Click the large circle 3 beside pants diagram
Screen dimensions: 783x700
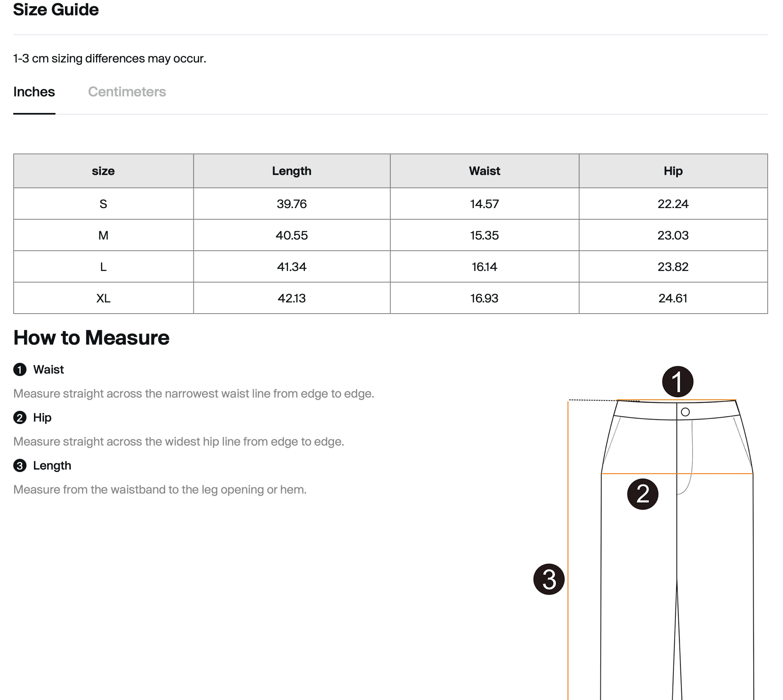[549, 579]
